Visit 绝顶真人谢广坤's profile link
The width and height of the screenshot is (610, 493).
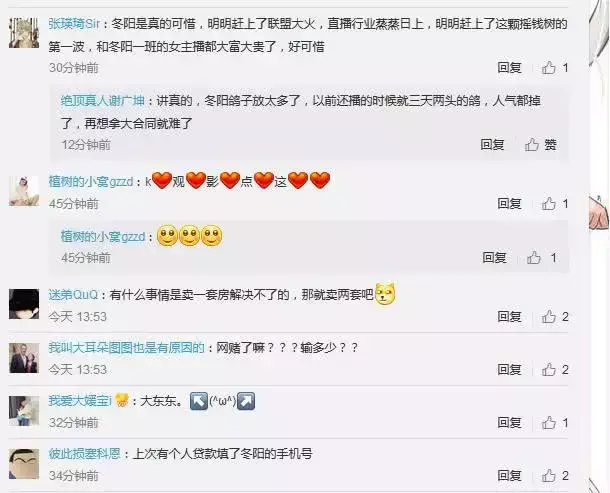(x=103, y=101)
